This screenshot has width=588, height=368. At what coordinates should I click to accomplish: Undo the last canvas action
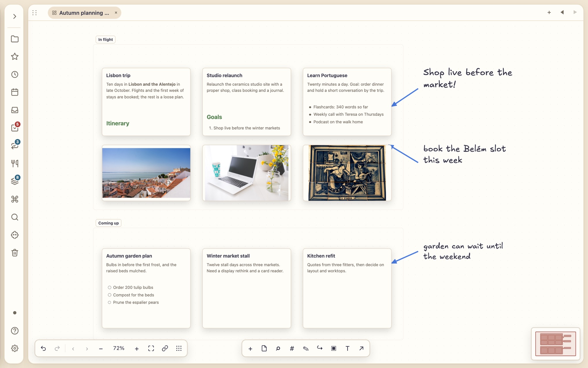point(43,348)
